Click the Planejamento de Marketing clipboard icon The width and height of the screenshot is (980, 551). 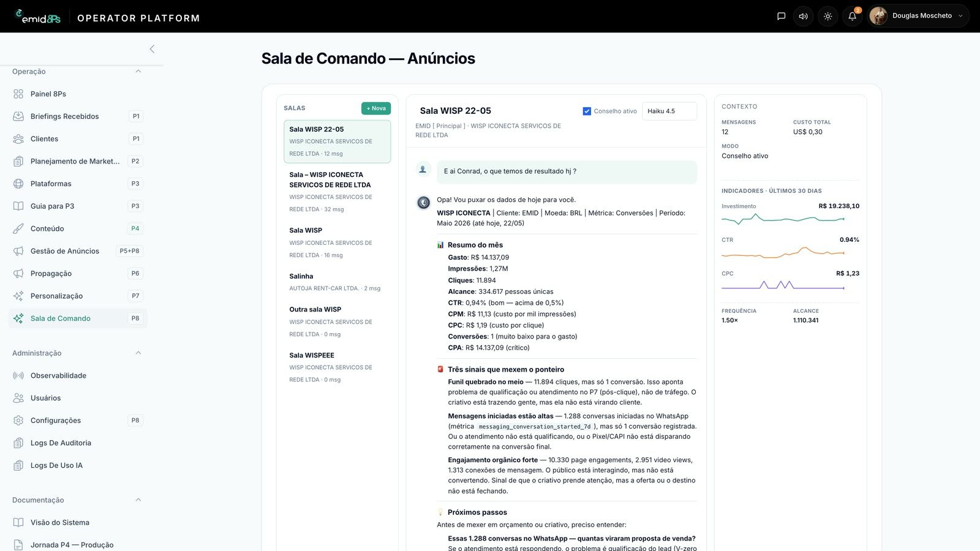[18, 161]
